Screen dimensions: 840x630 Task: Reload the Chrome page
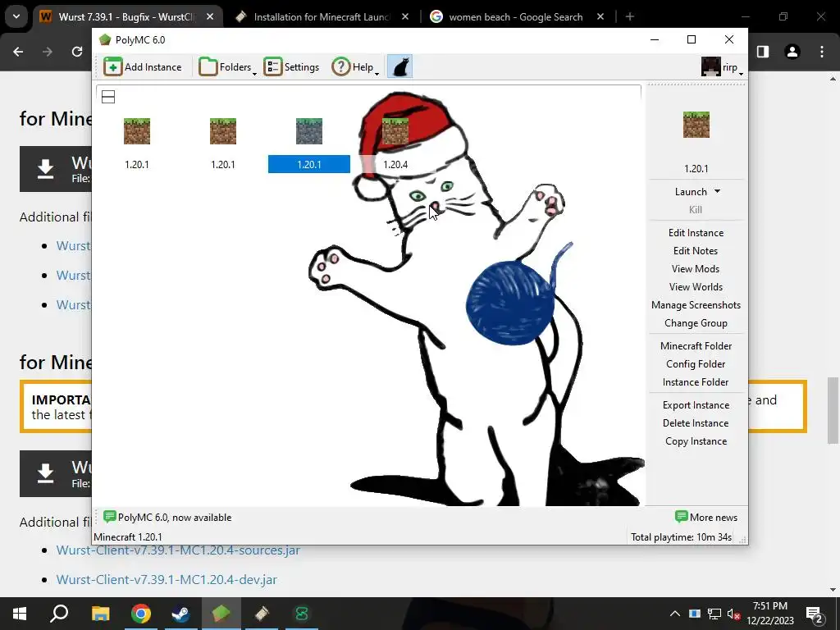tap(77, 52)
